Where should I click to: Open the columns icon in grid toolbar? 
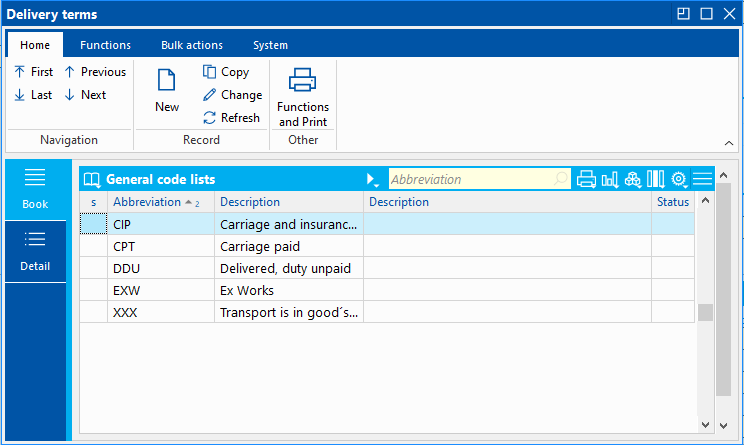pyautogui.click(x=655, y=179)
